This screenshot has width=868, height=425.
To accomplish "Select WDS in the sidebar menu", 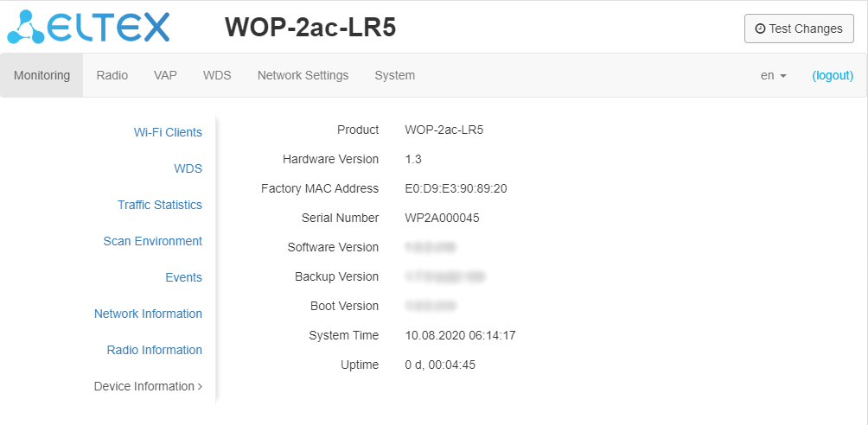I will [188, 168].
